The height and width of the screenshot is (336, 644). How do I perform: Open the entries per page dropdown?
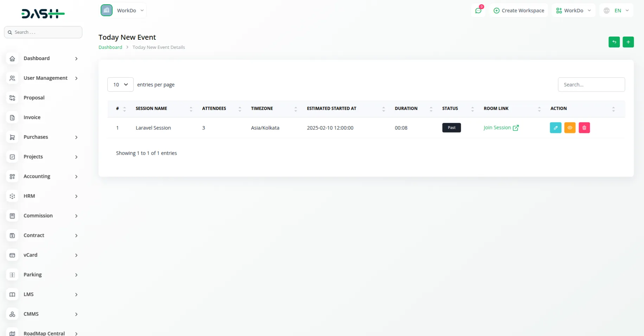(120, 85)
